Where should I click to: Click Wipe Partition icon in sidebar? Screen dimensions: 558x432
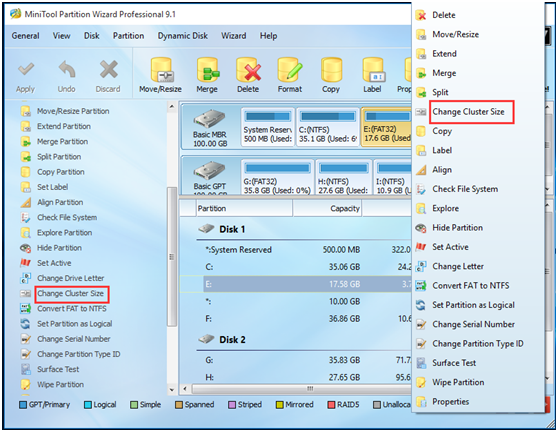[26, 385]
